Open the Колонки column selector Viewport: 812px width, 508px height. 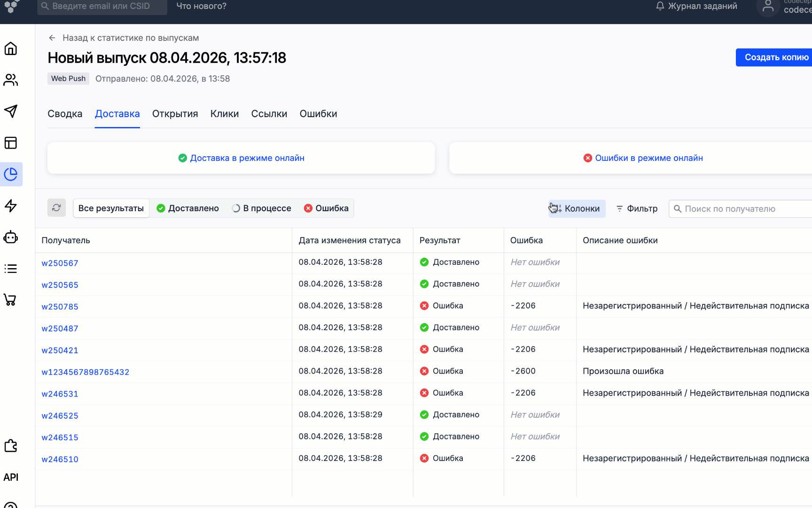click(x=577, y=209)
